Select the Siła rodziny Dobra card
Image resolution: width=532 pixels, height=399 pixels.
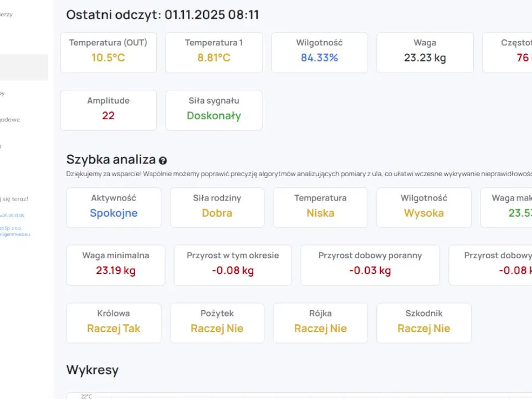point(217,207)
